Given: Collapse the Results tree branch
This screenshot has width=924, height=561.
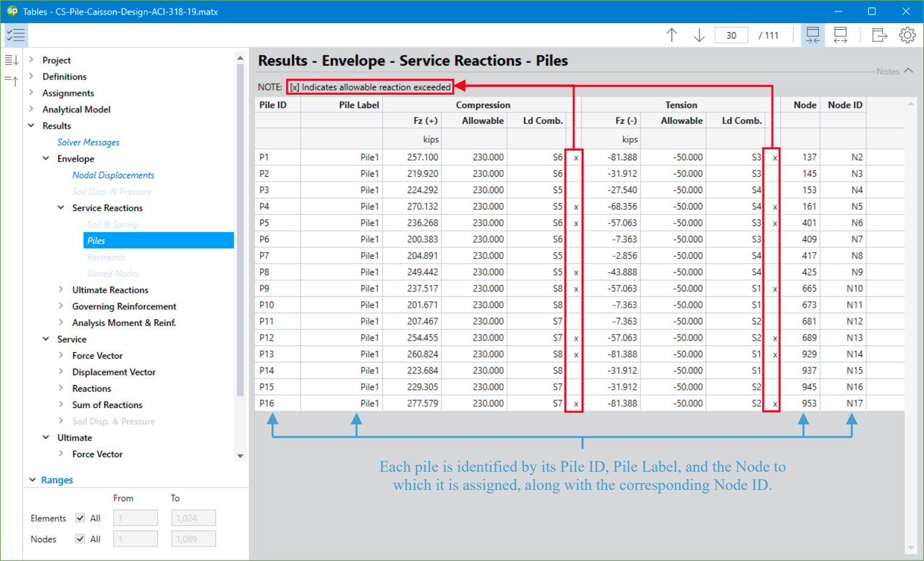Looking at the screenshot, I should (x=31, y=126).
